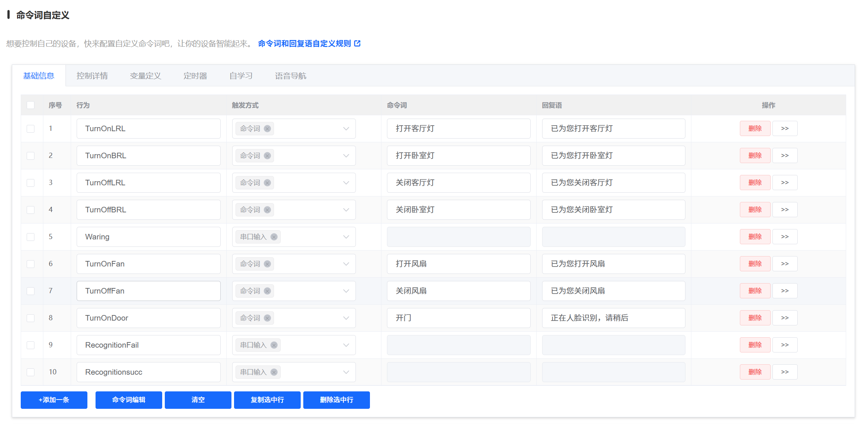Expand details >> for TurnOnDoor row
The height and width of the screenshot is (424, 868).
[x=785, y=318]
